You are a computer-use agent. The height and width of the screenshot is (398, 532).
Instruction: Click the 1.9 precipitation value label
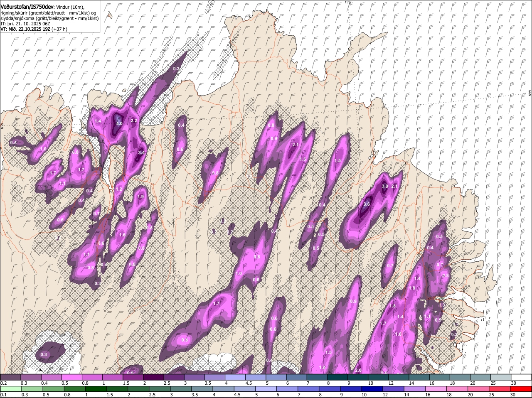(140, 197)
